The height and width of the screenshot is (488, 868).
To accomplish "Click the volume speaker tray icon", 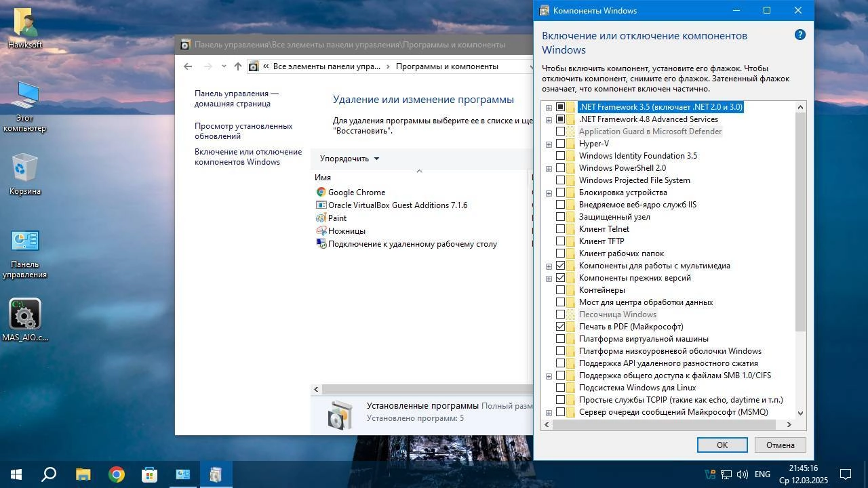I will (742, 474).
